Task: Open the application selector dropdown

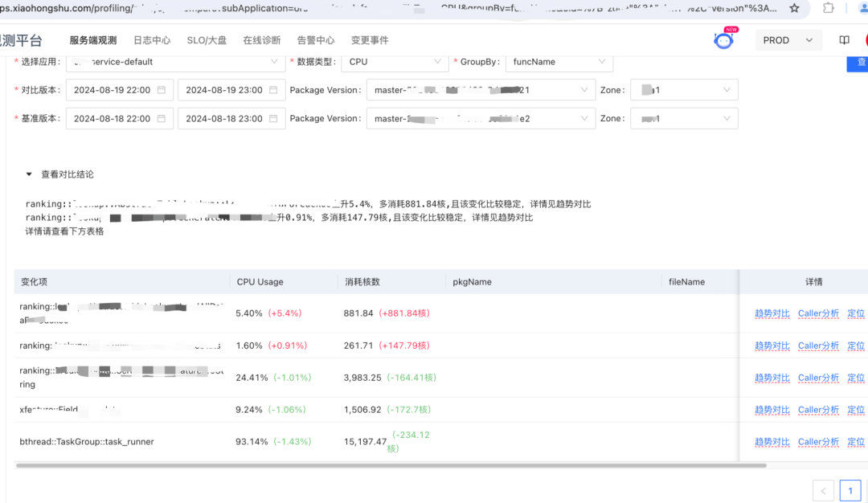Action: click(x=175, y=62)
